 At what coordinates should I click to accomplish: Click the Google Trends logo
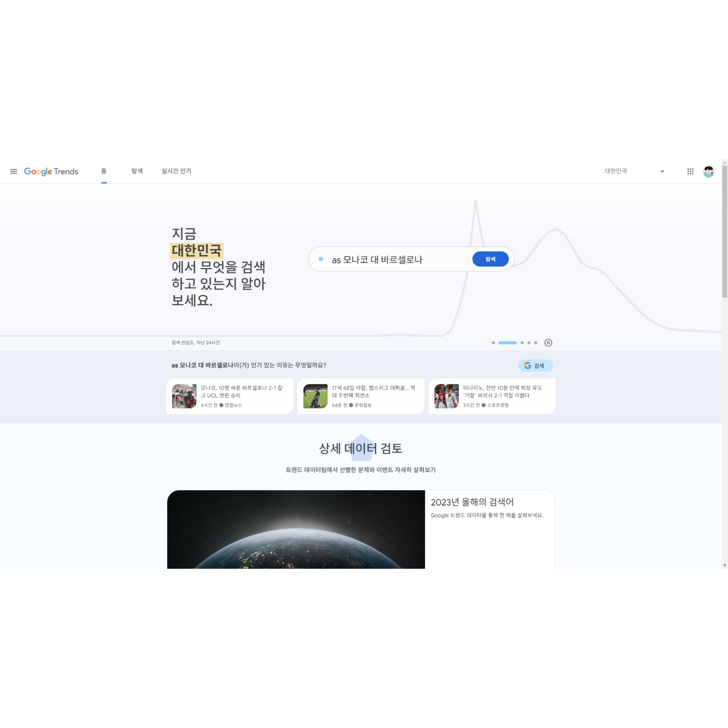tap(51, 171)
